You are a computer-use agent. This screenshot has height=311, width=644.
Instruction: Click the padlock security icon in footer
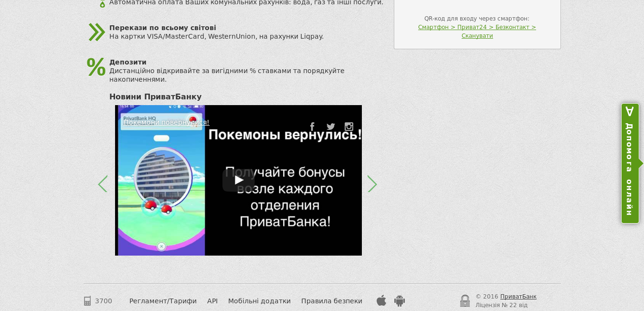click(x=465, y=301)
